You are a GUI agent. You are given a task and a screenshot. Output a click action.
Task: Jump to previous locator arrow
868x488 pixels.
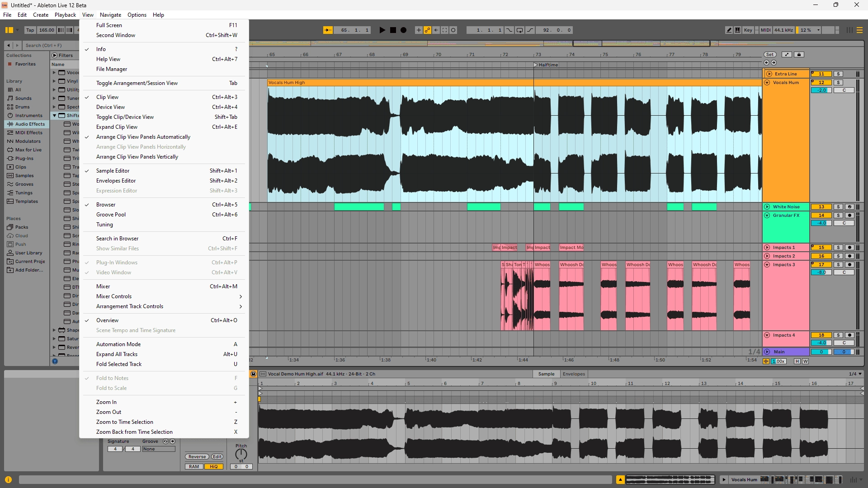pos(766,63)
